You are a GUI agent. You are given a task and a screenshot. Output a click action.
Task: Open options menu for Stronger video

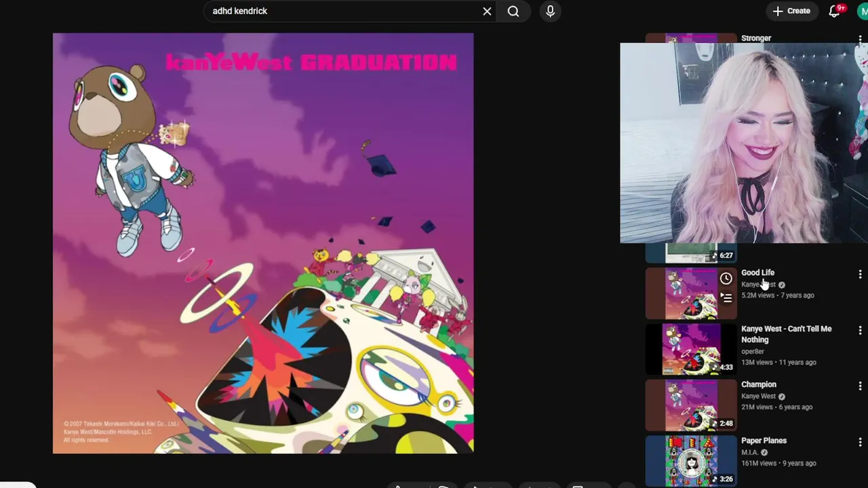pyautogui.click(x=860, y=39)
